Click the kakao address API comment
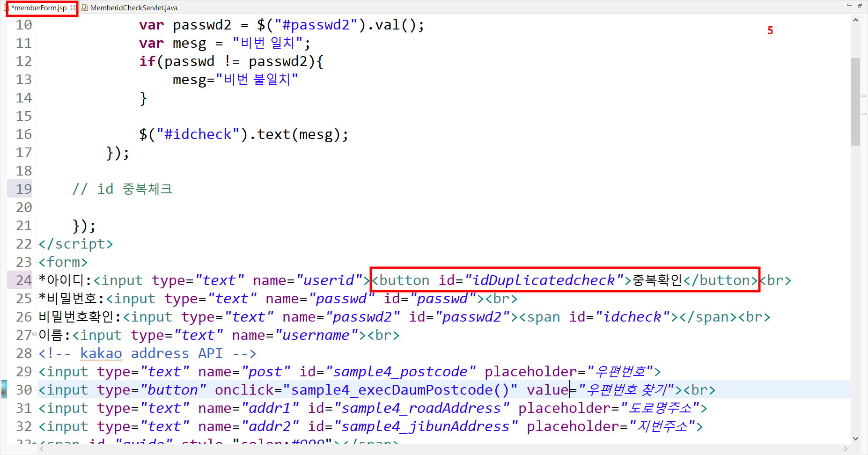This screenshot has width=868, height=455. (x=147, y=353)
